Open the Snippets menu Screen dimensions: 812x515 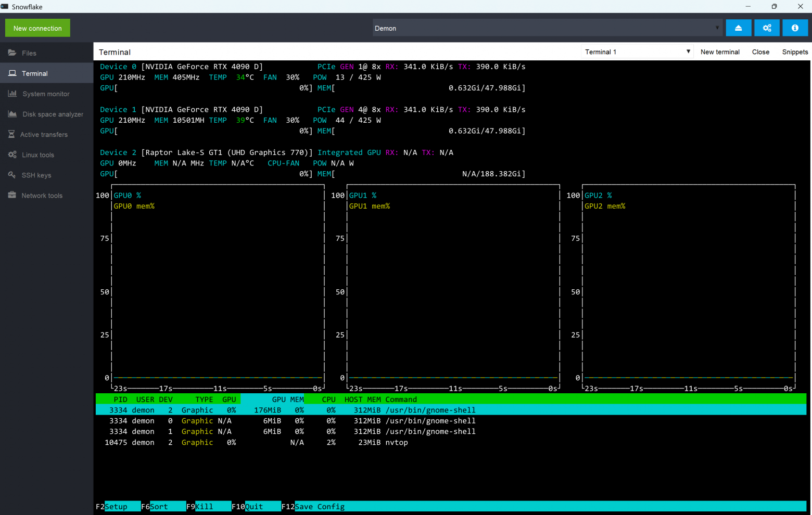[795, 52]
